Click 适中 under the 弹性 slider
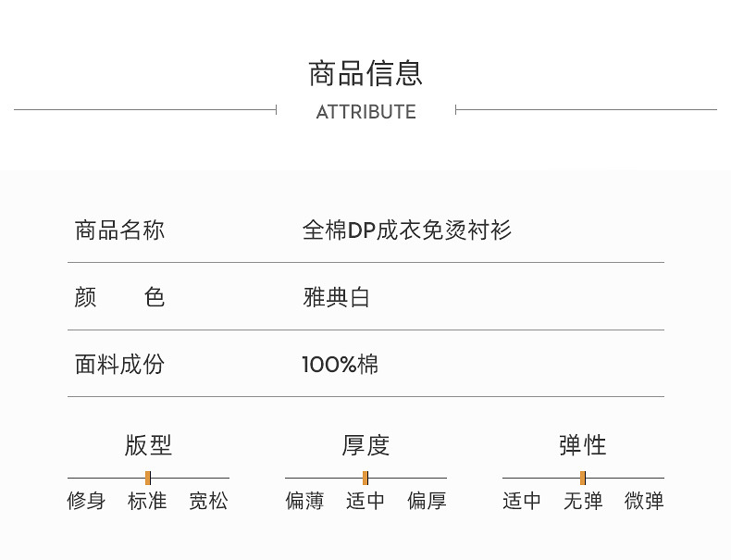 pos(522,502)
